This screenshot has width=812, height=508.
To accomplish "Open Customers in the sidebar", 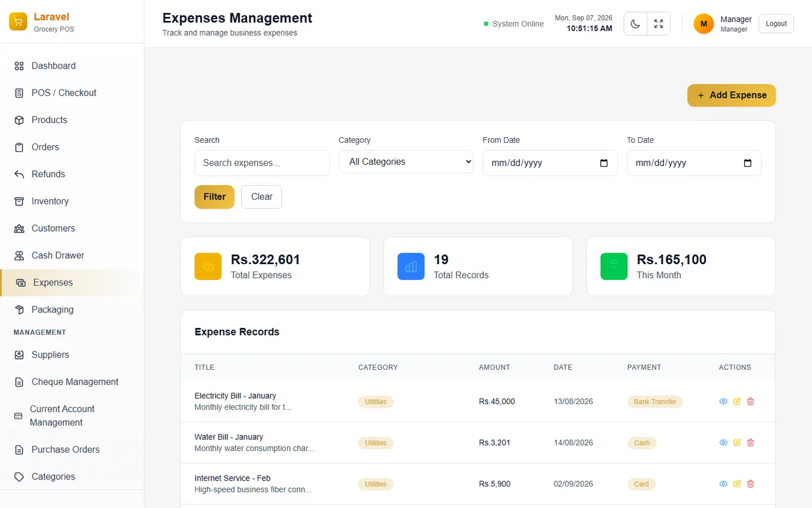I will (x=72, y=228).
